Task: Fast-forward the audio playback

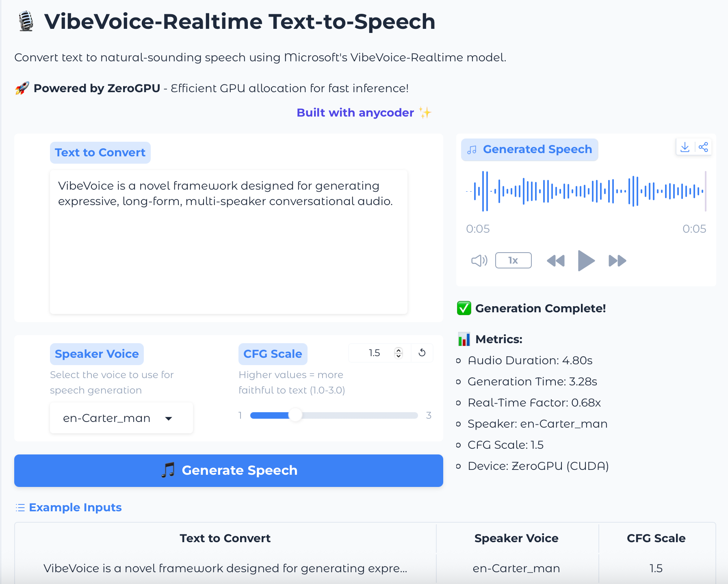Action: coord(617,260)
